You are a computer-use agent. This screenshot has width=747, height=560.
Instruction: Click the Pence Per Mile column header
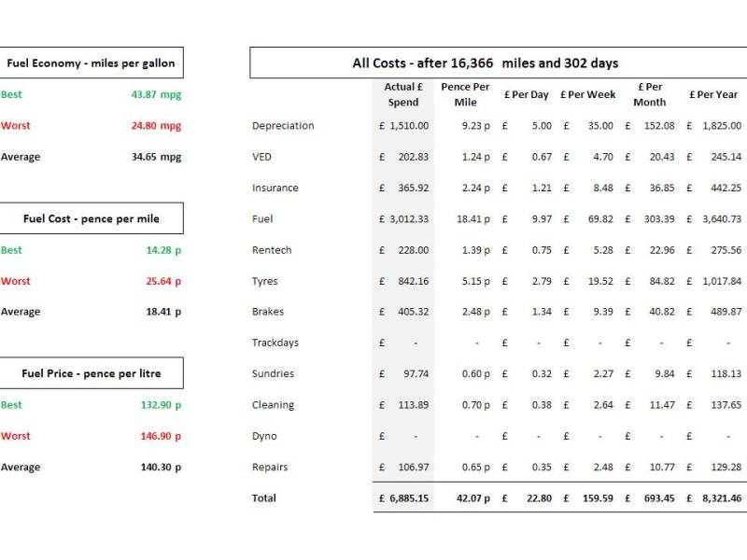465,94
